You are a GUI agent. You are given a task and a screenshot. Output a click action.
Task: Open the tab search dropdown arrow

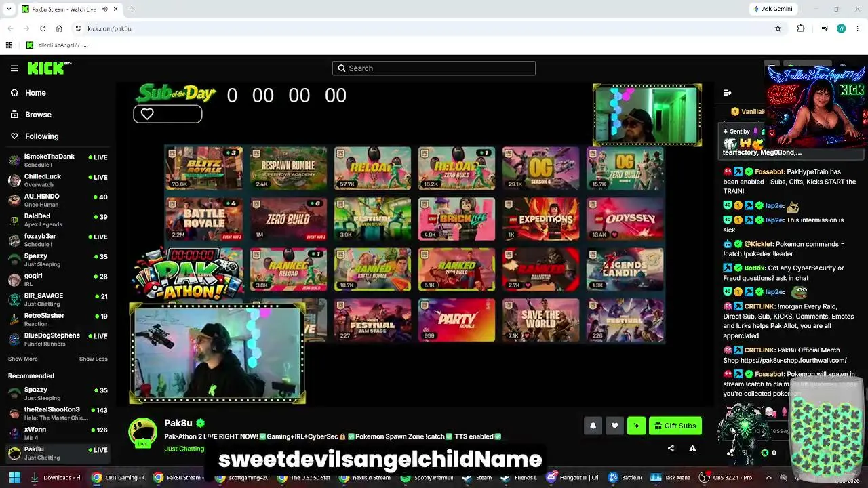[x=8, y=9]
